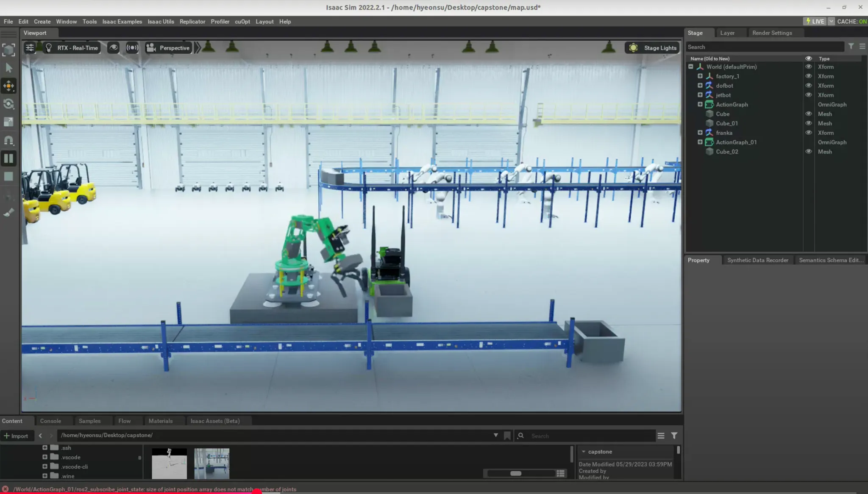Click the Scale tool icon

pos(8,122)
